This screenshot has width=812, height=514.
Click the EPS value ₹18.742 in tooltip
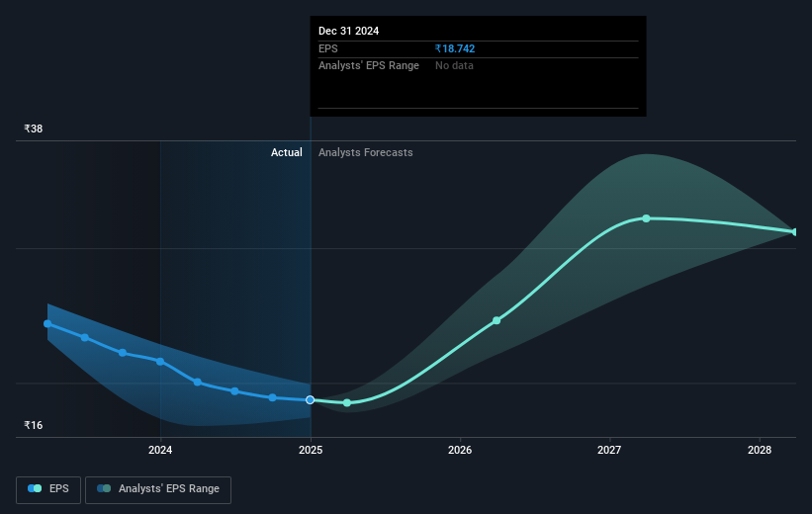tap(455, 48)
